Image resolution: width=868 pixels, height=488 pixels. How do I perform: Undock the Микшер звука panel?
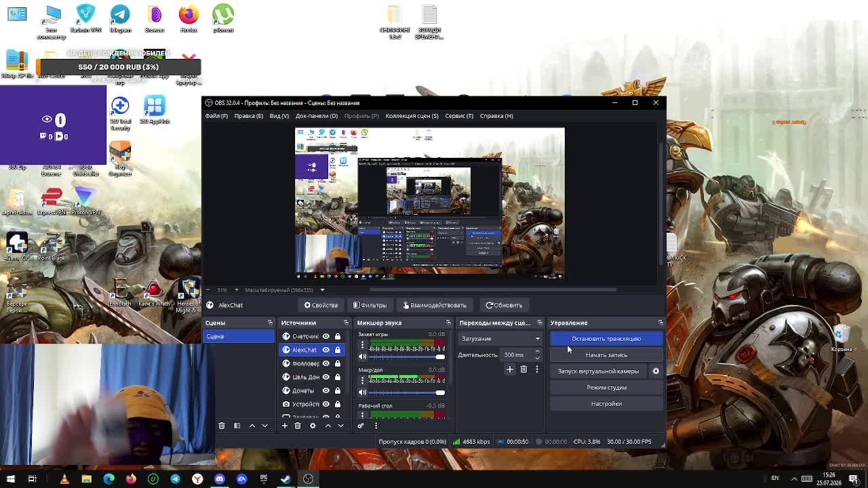pyautogui.click(x=448, y=323)
